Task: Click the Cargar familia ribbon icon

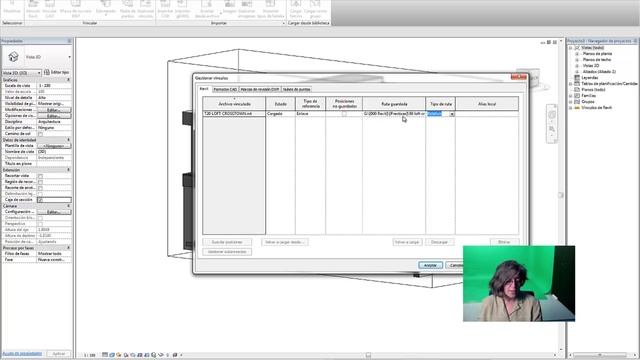Action: [296, 9]
